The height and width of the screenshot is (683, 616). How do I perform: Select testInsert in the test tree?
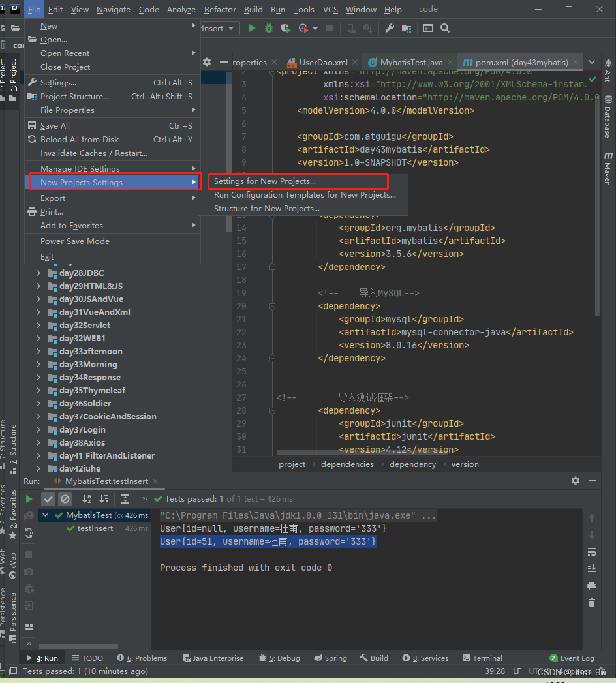pos(95,528)
